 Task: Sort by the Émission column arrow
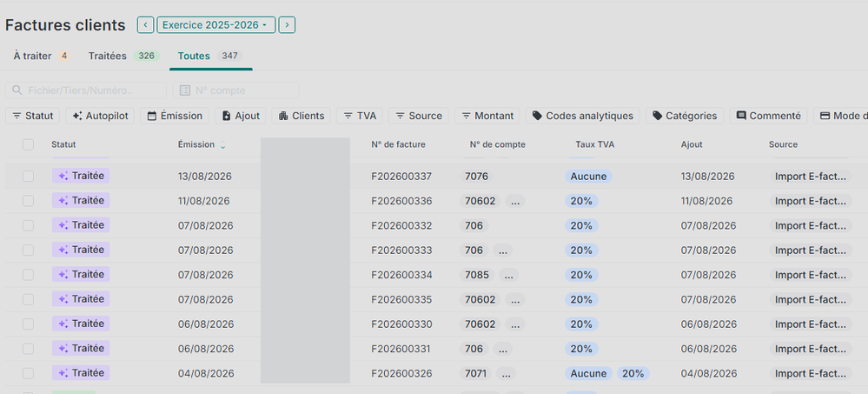tap(223, 145)
